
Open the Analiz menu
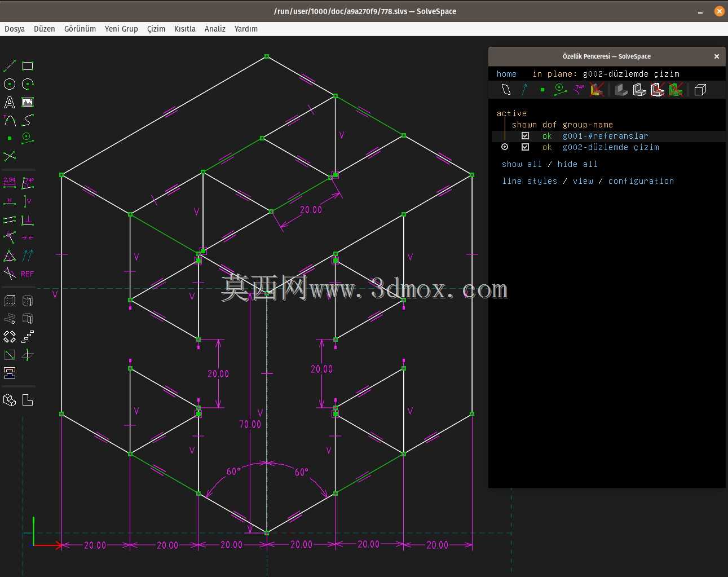215,29
